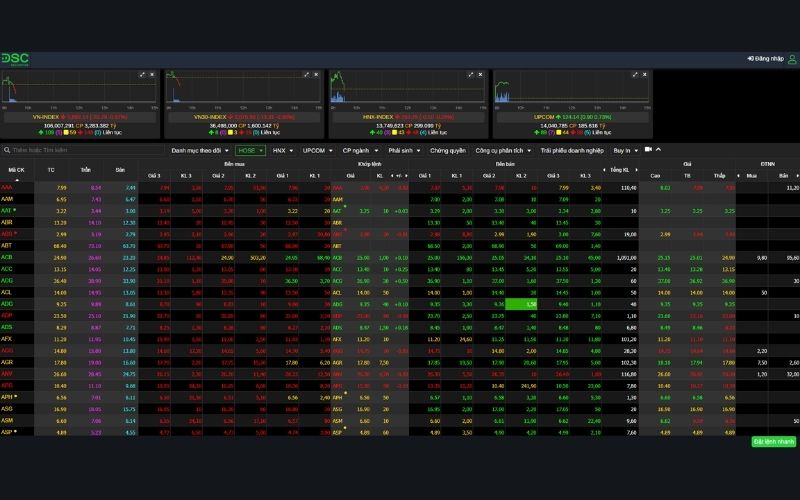Screen dimensions: 800x500
Task: Open the CP ngành dropdown
Action: 360,151
